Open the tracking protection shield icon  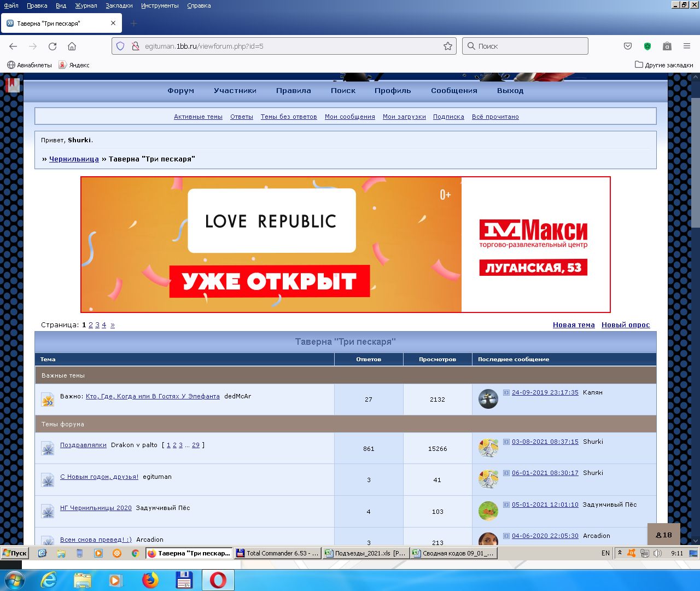coord(121,47)
